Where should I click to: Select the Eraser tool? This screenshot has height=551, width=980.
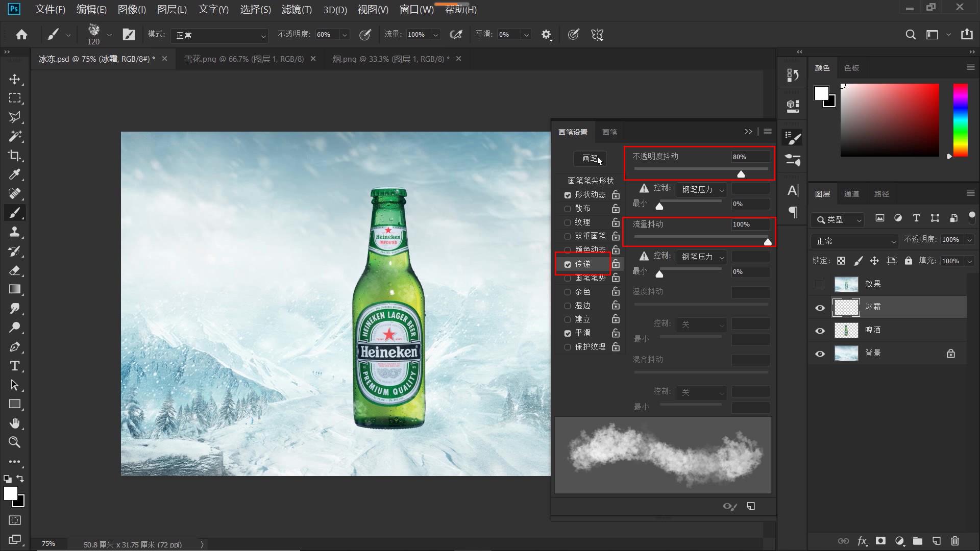[x=15, y=270]
